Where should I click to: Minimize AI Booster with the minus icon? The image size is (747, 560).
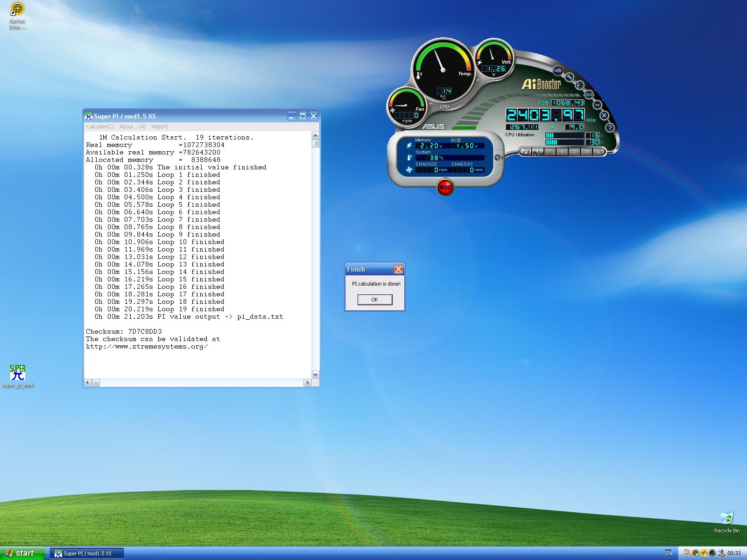coord(597,105)
